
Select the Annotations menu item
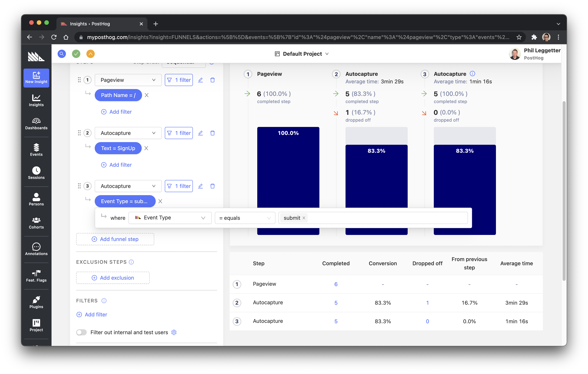[x=36, y=248]
